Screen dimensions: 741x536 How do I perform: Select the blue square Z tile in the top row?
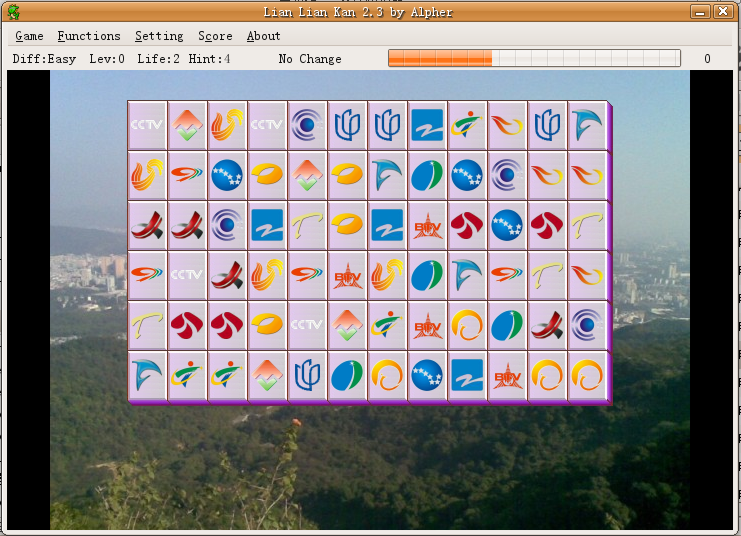tap(427, 125)
